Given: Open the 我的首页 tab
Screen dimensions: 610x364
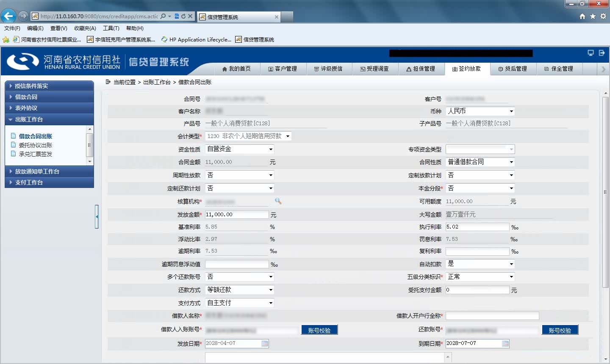Looking at the screenshot, I should [x=236, y=69].
